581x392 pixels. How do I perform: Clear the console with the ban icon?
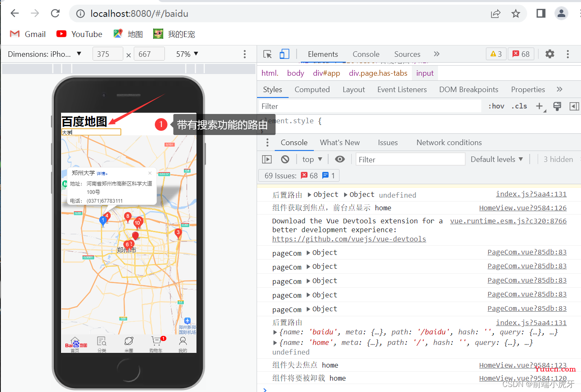click(x=285, y=159)
